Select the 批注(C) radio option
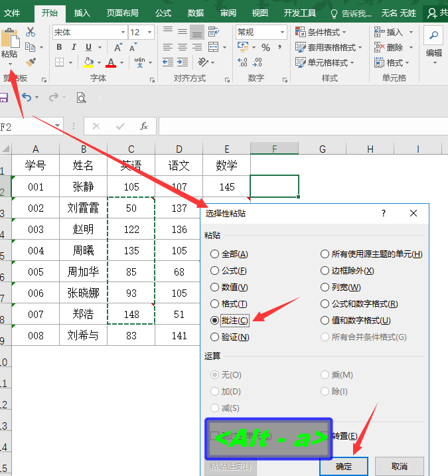448x476 pixels. tap(230, 320)
